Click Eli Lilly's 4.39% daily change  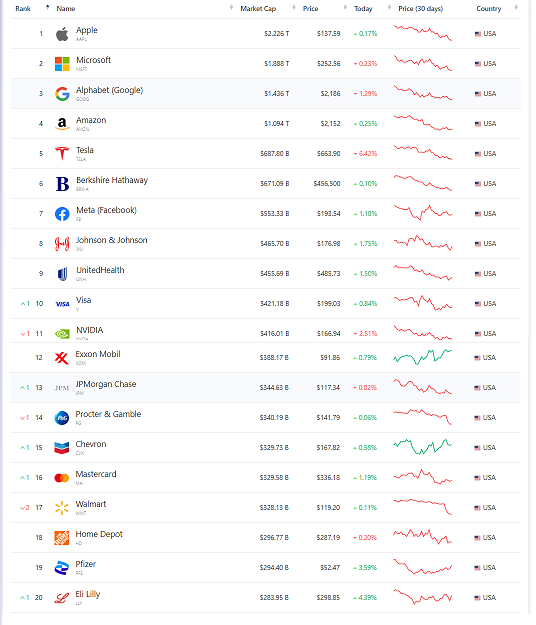click(365, 597)
